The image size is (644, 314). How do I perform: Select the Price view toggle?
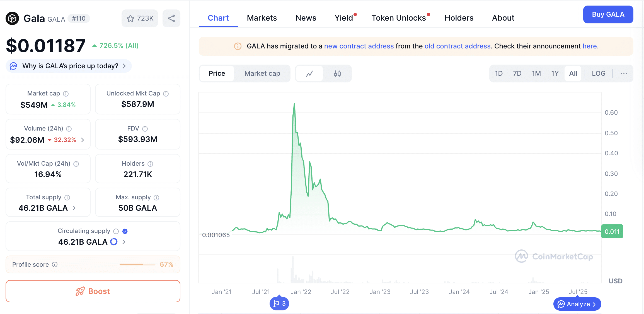click(x=217, y=73)
